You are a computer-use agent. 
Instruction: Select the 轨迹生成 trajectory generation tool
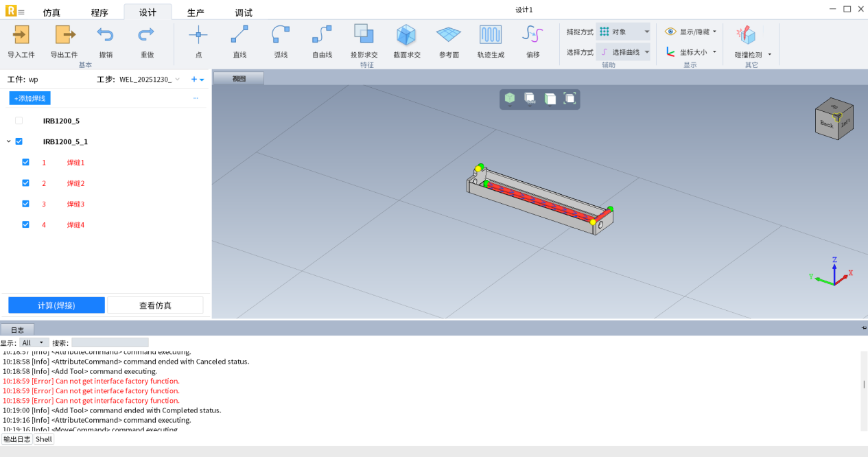[490, 35]
